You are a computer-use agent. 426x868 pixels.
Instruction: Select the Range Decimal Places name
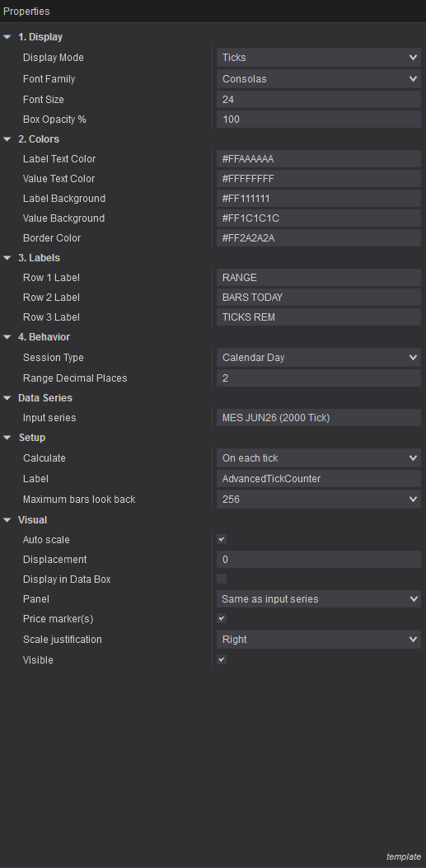click(75, 378)
